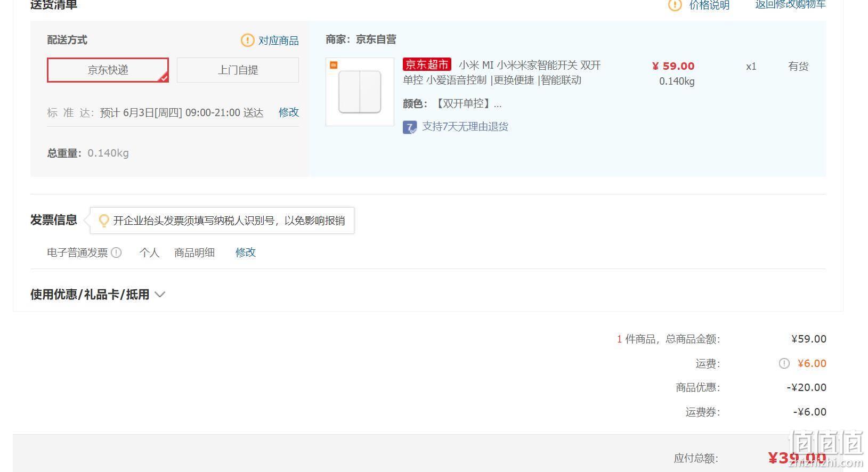868x472 pixels.
Task: Click the 电子普通发票 invoice type text
Action: (77, 253)
